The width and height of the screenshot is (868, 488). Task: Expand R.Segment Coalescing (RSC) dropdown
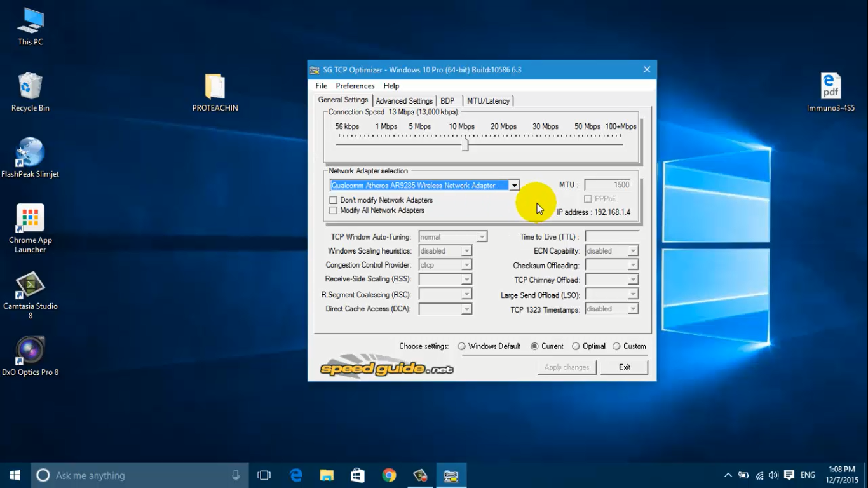(x=466, y=294)
